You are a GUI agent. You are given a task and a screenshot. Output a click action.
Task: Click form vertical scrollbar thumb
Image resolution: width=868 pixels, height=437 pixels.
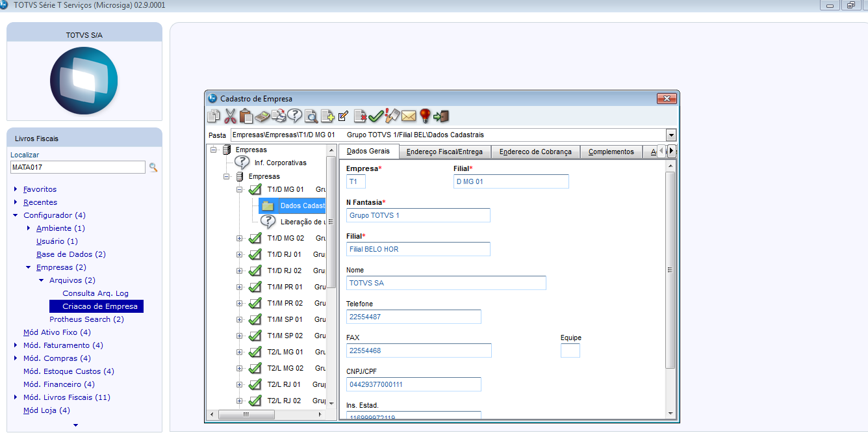pyautogui.click(x=670, y=269)
